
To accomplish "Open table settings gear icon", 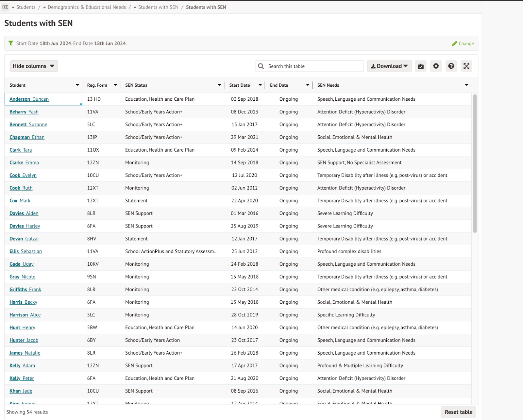I will pos(436,66).
